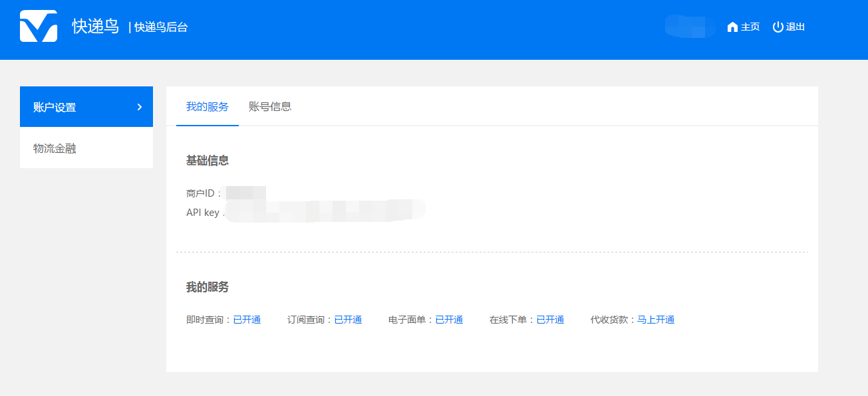Click the blurred username in header
This screenshot has width=868, height=396.
point(690,27)
